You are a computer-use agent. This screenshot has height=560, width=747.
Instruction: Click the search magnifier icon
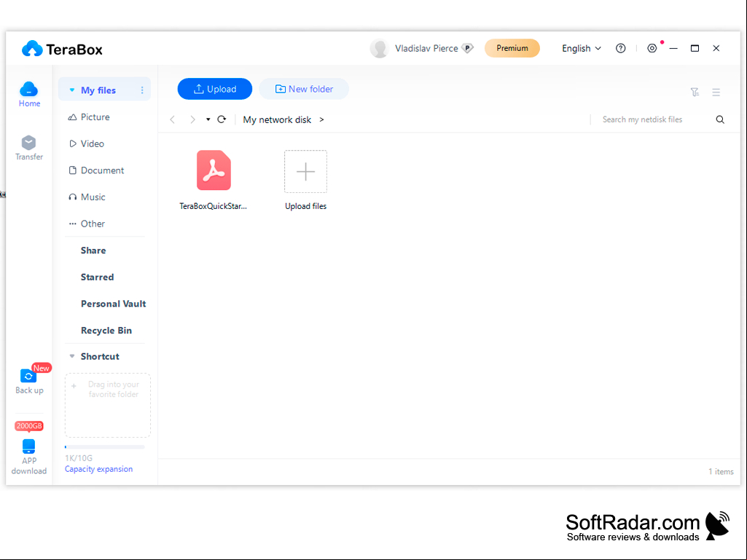click(x=720, y=119)
